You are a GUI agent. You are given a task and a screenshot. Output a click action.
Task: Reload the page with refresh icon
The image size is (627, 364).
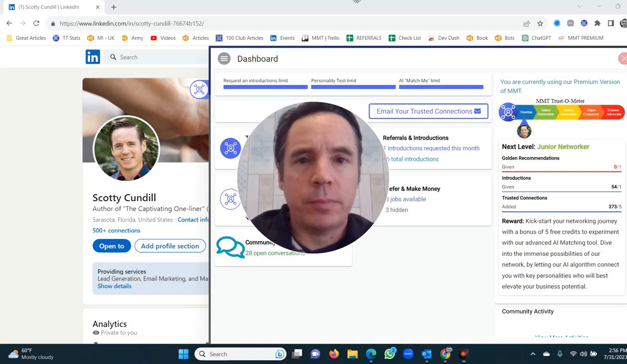coord(36,23)
